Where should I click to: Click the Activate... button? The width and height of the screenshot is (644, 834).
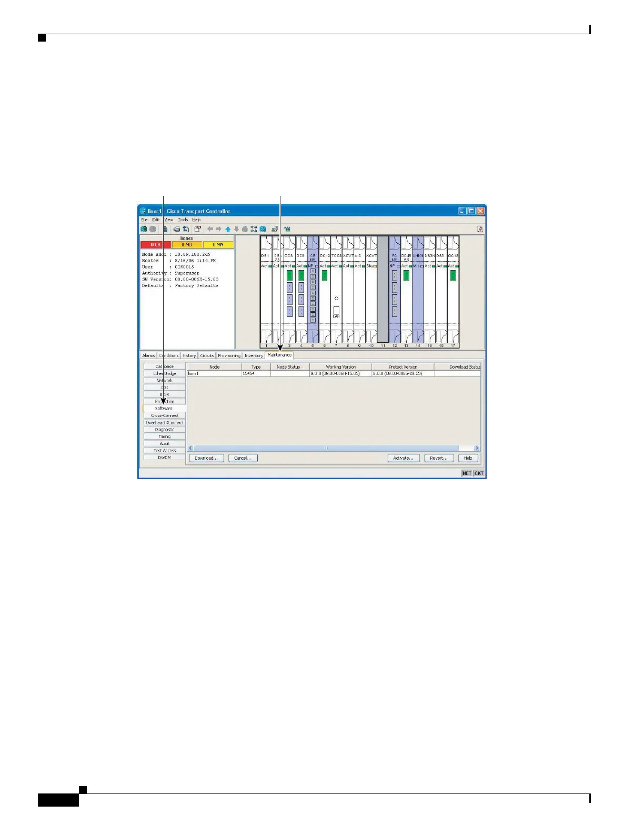click(404, 458)
